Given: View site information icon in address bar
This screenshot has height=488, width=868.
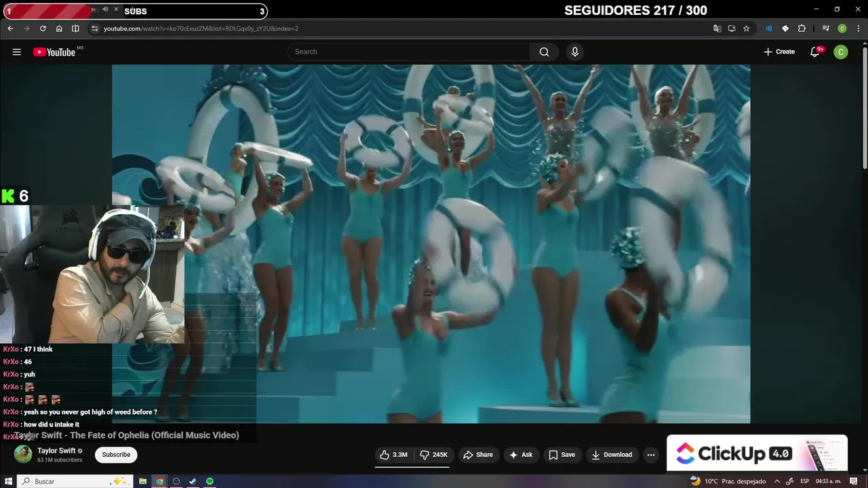Looking at the screenshot, I should [95, 28].
